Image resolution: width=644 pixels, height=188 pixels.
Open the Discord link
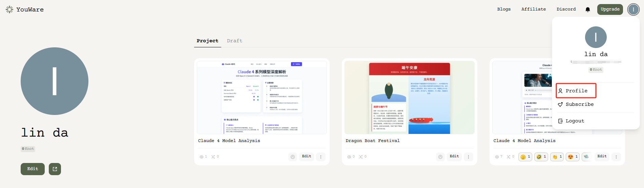pos(566,9)
